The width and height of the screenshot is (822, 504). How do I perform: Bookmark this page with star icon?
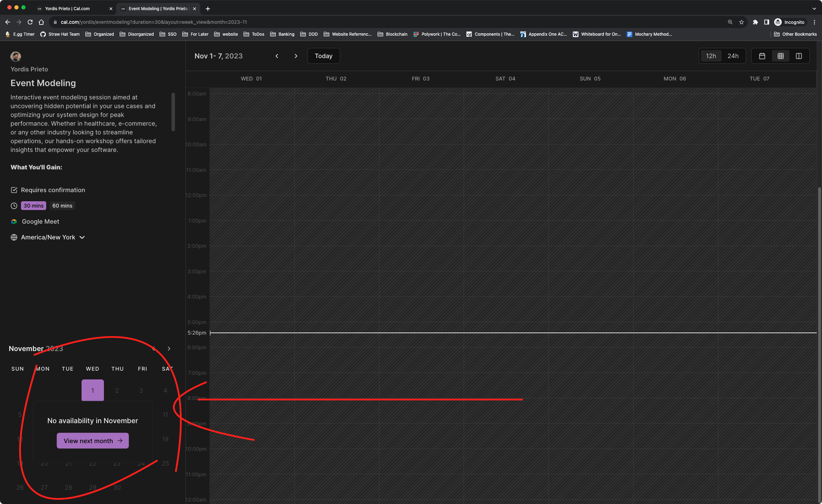pos(741,22)
